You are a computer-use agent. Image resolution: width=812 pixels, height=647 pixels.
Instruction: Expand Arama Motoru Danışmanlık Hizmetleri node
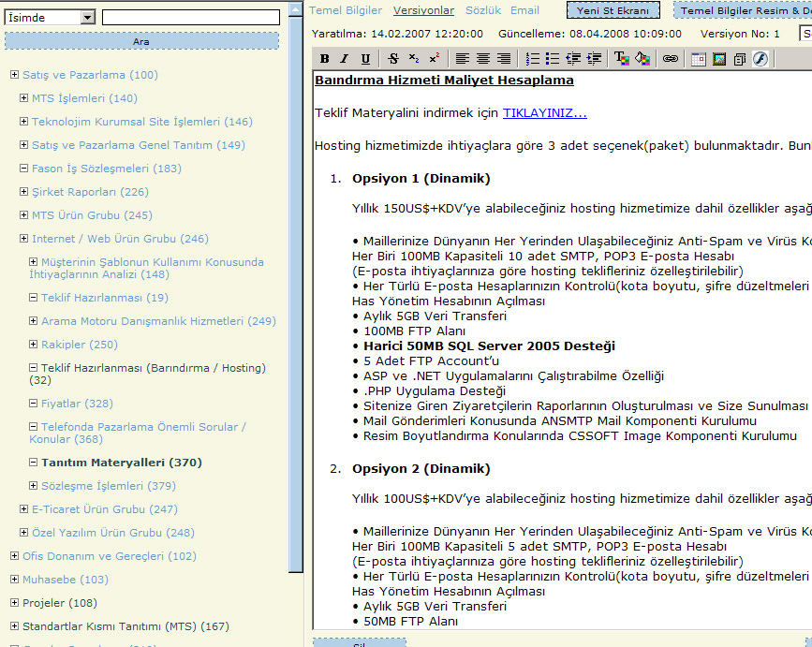[x=33, y=321]
